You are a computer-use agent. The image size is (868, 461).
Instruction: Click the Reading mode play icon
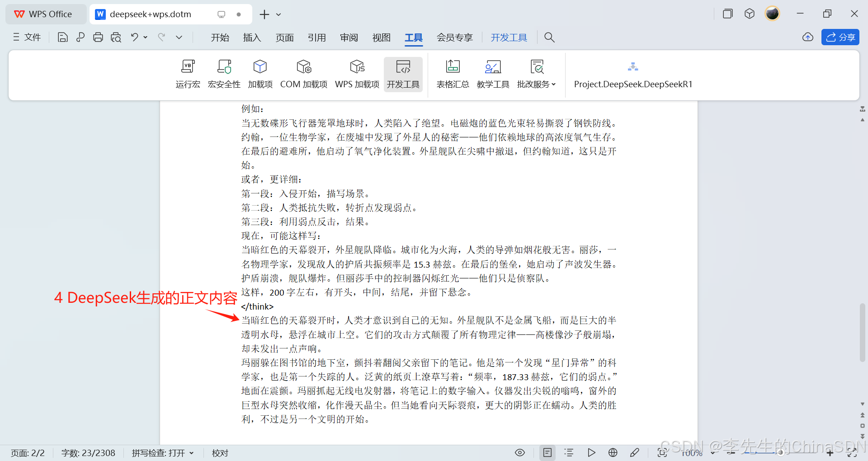[x=591, y=452]
